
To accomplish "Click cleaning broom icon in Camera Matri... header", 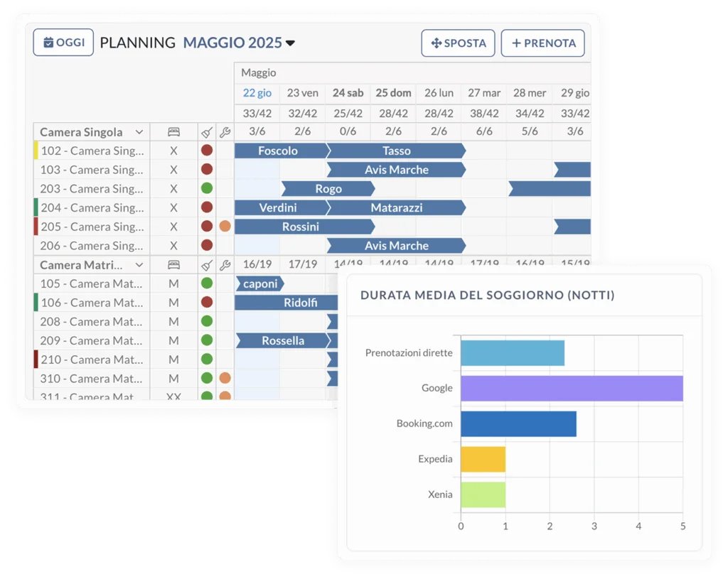I will point(207,266).
